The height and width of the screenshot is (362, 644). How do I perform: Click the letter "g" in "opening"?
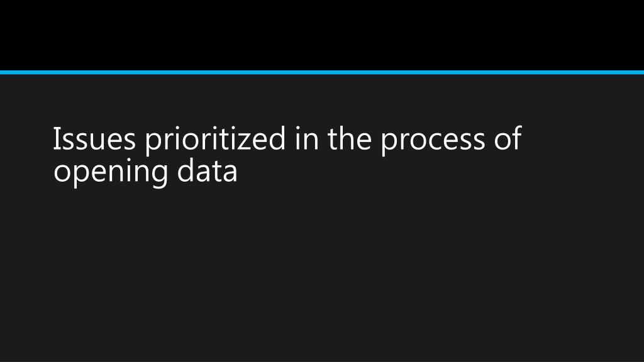pos(158,177)
